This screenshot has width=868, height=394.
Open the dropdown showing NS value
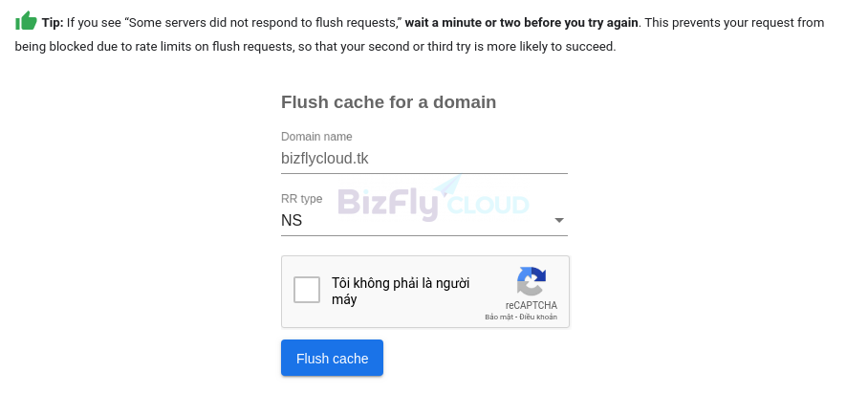[424, 220]
